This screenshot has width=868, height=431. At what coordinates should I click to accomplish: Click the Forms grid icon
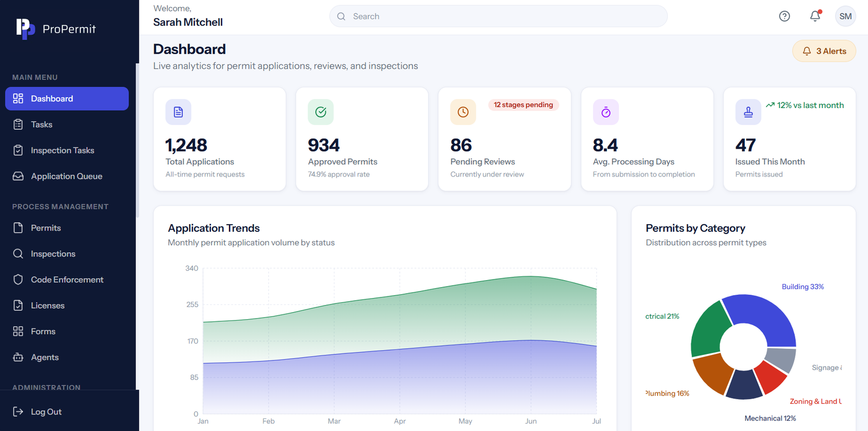(18, 331)
